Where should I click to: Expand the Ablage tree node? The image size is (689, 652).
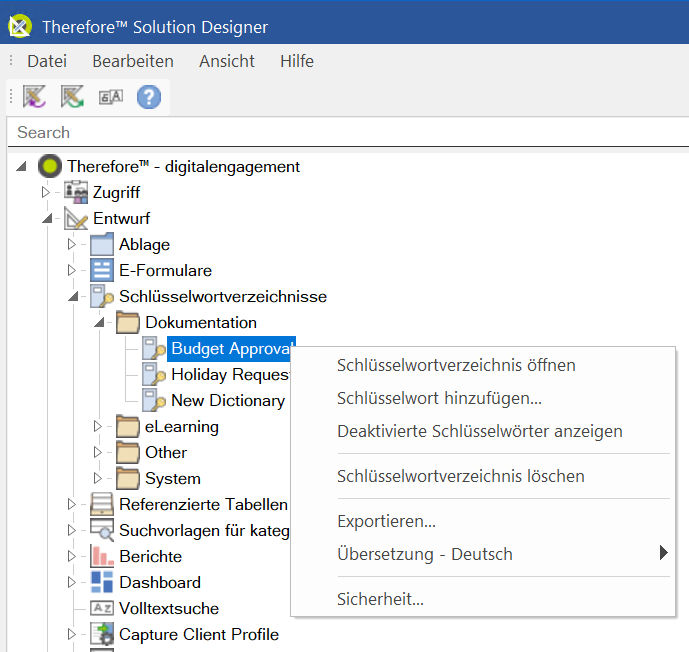(72, 244)
